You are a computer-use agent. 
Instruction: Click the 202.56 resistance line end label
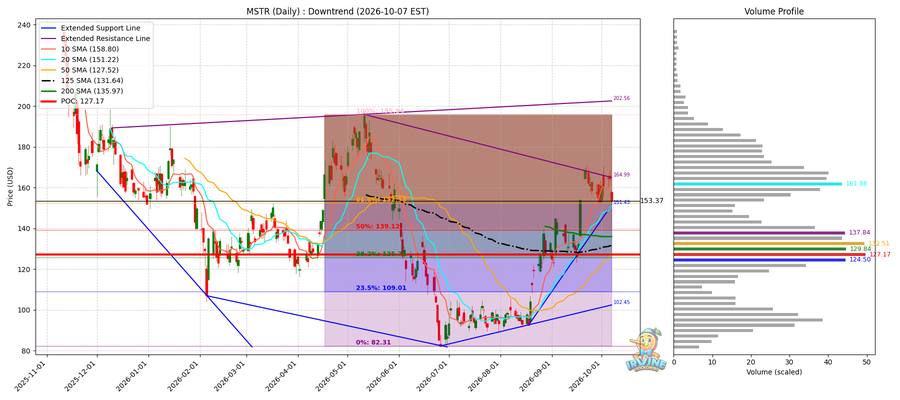622,99
